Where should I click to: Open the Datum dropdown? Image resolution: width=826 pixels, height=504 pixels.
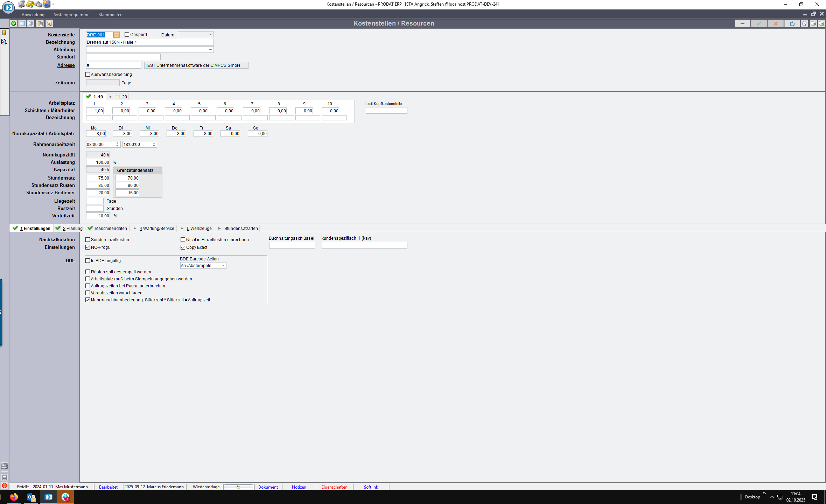(210, 35)
